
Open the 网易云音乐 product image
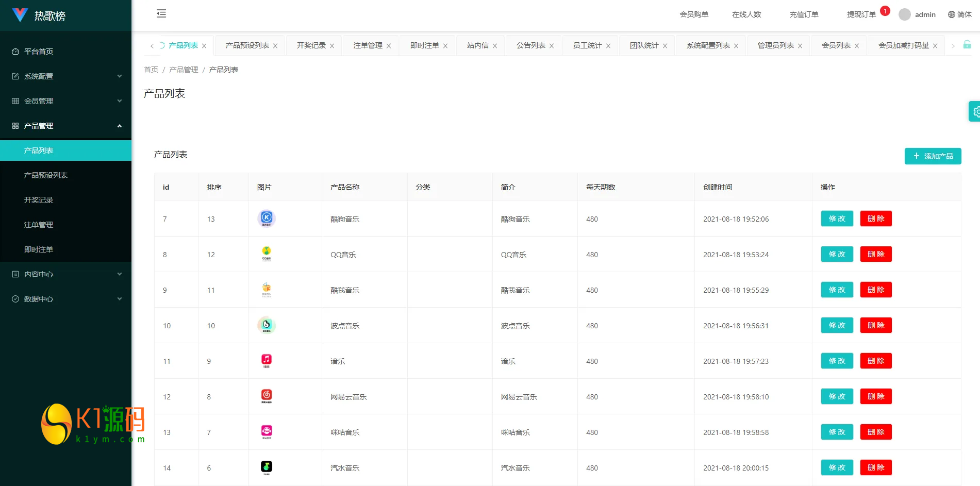pos(267,396)
